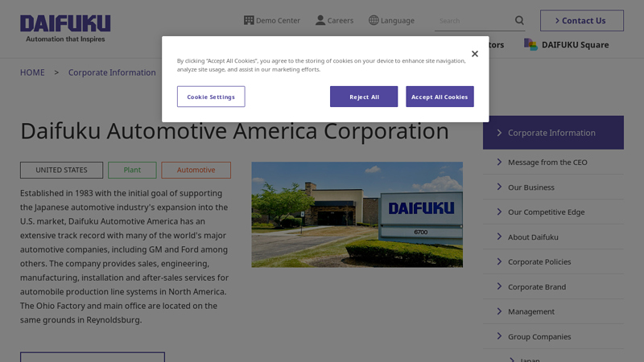Open Our Competitive Edge link
Viewport: 644px width, 362px height.
[547, 212]
